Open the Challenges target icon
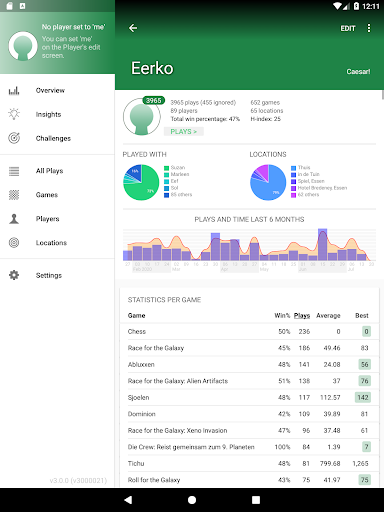The width and height of the screenshot is (384, 512). (14, 138)
